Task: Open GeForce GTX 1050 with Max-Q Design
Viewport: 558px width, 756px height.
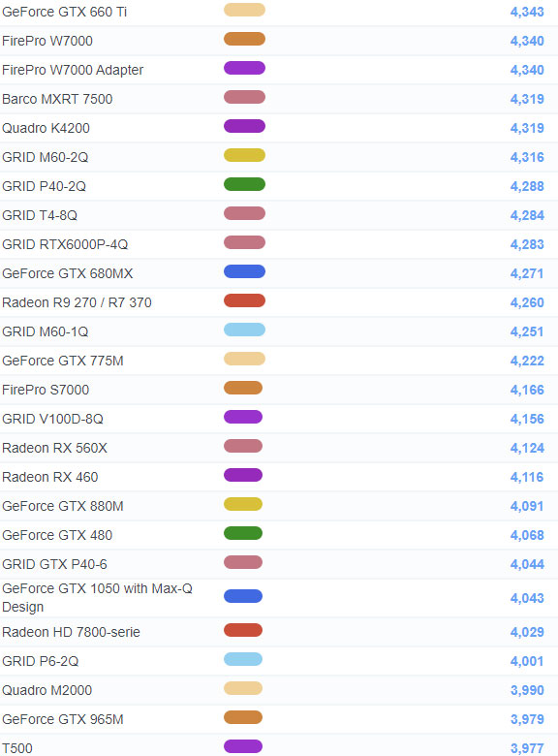Action: tap(97, 598)
